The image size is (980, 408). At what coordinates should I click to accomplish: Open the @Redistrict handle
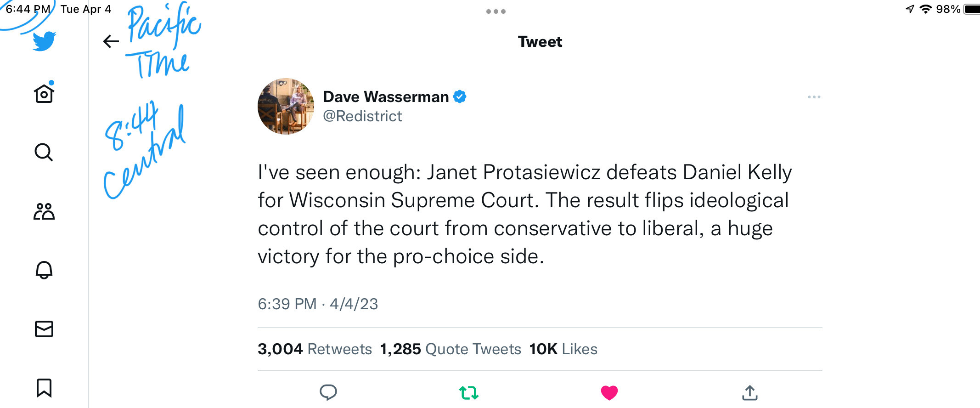pos(362,116)
